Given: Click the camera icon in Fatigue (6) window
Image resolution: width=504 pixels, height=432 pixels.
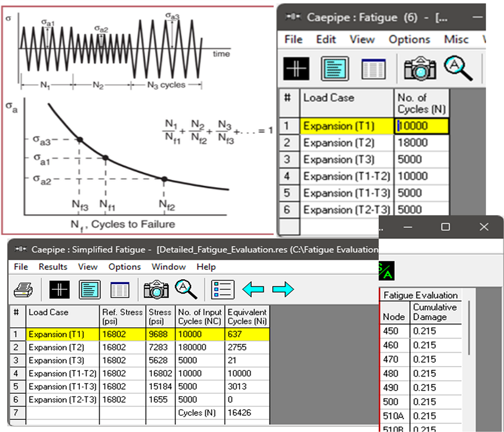Looking at the screenshot, I should (x=420, y=69).
